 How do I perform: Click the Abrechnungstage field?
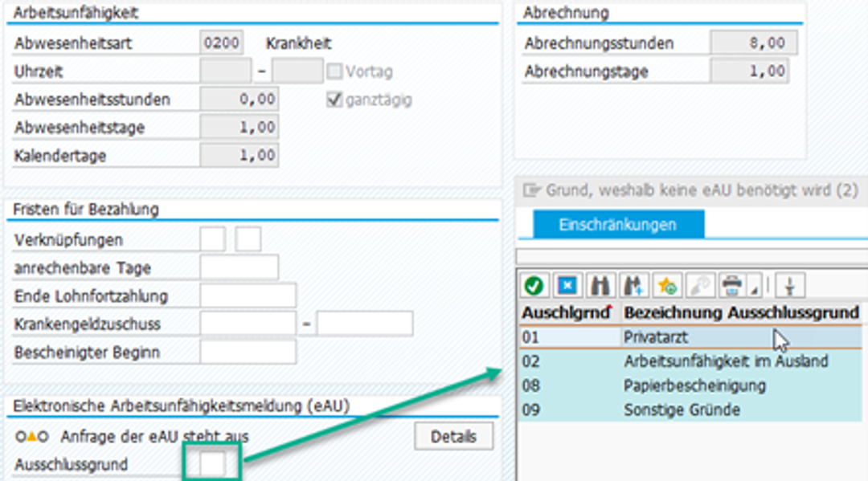click(x=750, y=71)
